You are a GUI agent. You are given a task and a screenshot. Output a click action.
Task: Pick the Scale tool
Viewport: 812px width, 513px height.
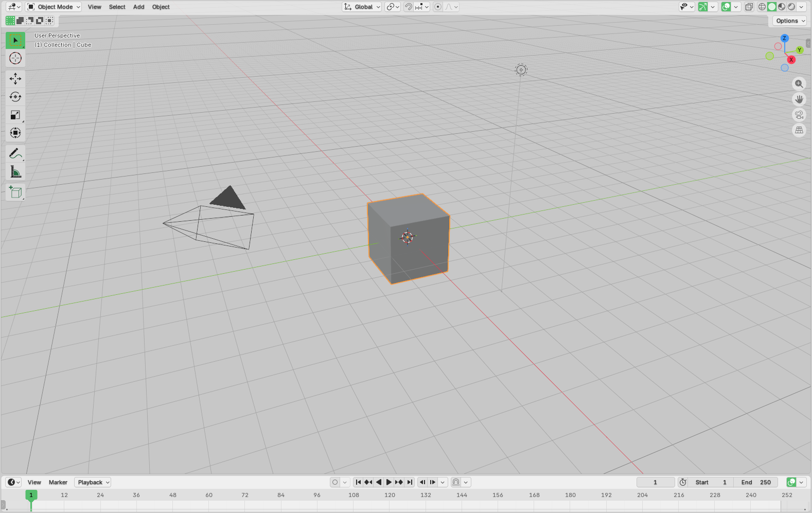coord(15,115)
